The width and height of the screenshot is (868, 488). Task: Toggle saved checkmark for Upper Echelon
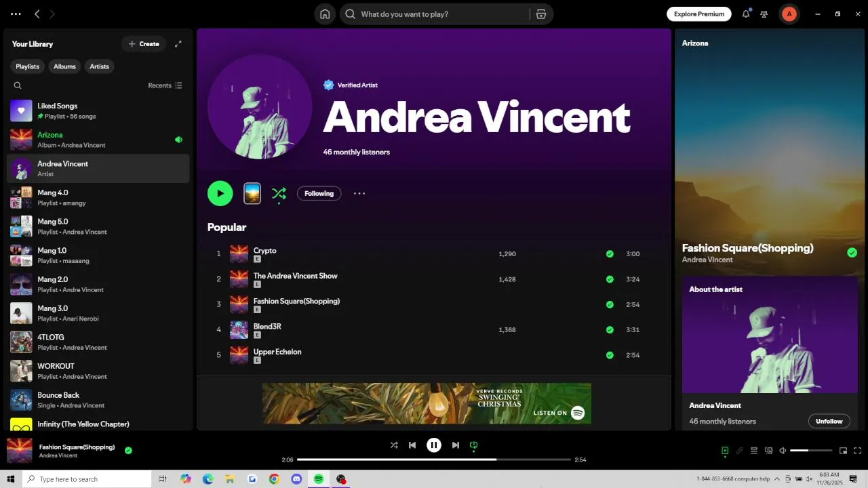610,355
